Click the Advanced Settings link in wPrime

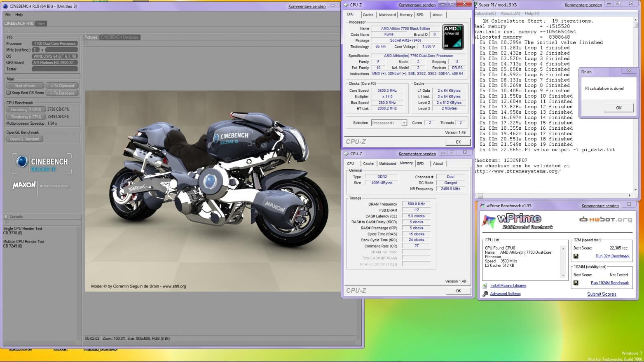pyautogui.click(x=505, y=294)
